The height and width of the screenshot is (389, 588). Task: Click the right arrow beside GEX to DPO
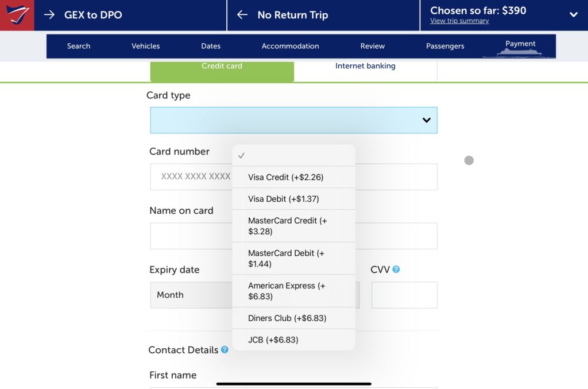pyautogui.click(x=49, y=15)
